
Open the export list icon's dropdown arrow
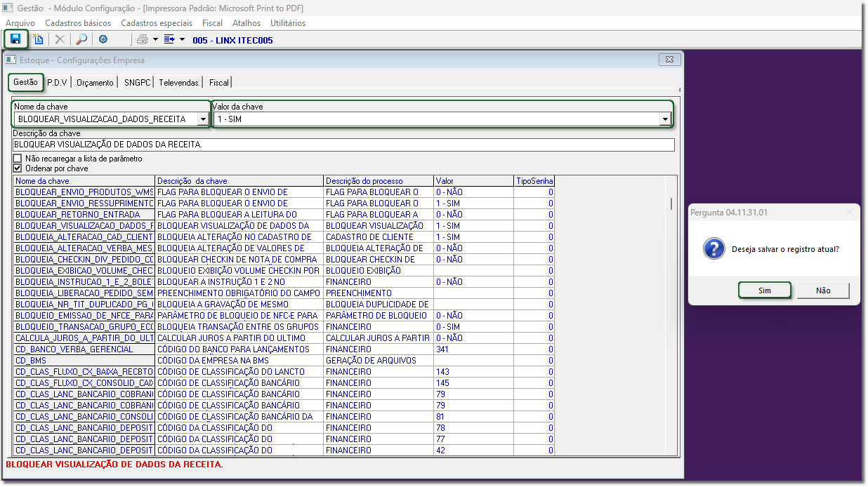pos(183,39)
